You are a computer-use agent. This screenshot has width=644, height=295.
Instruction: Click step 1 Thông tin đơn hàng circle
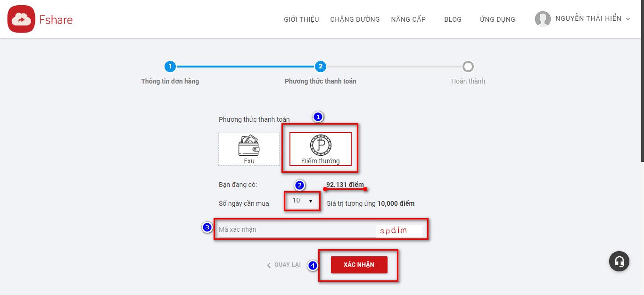(170, 67)
